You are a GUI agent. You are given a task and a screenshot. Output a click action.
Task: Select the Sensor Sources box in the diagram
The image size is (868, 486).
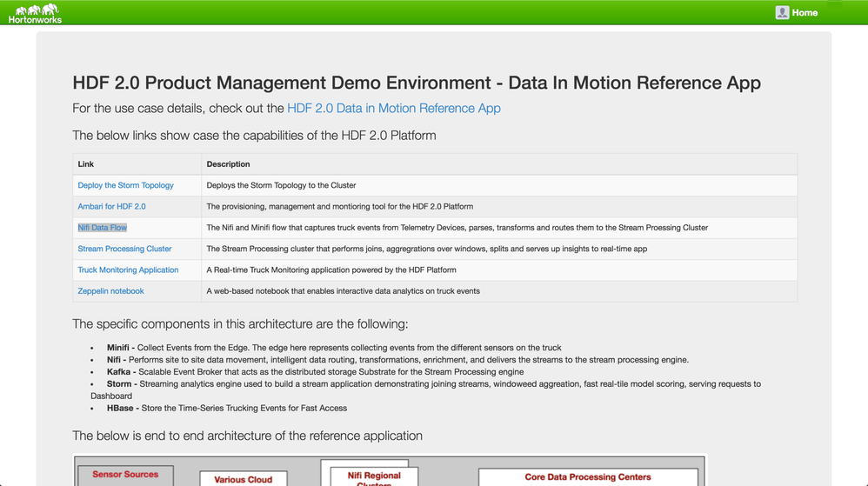[125, 475]
